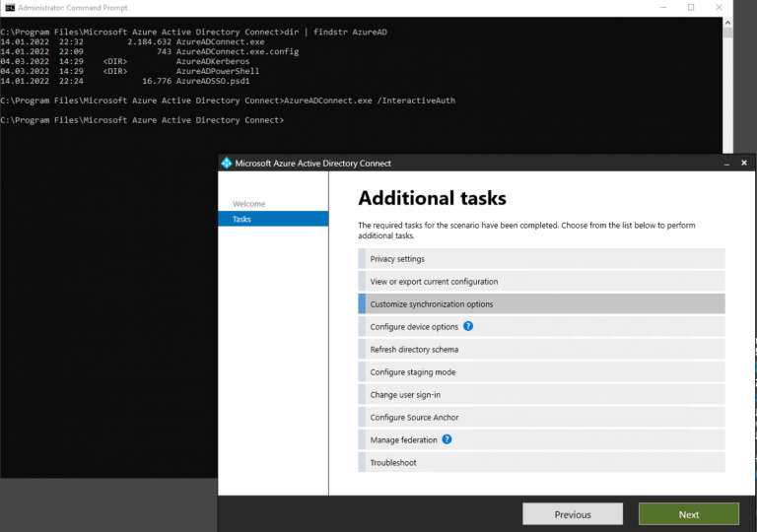Pick the Change user sign-in task
Image resolution: width=757 pixels, height=532 pixels.
tap(541, 395)
